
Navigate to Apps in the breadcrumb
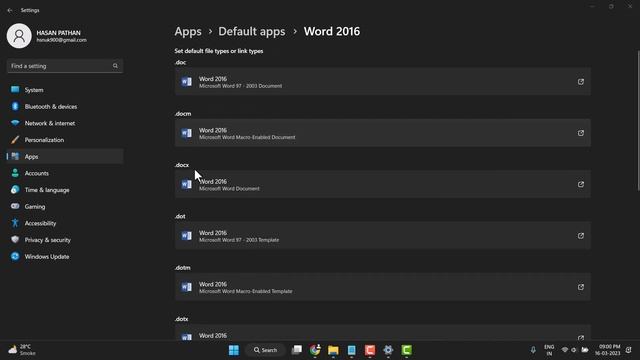(x=188, y=31)
